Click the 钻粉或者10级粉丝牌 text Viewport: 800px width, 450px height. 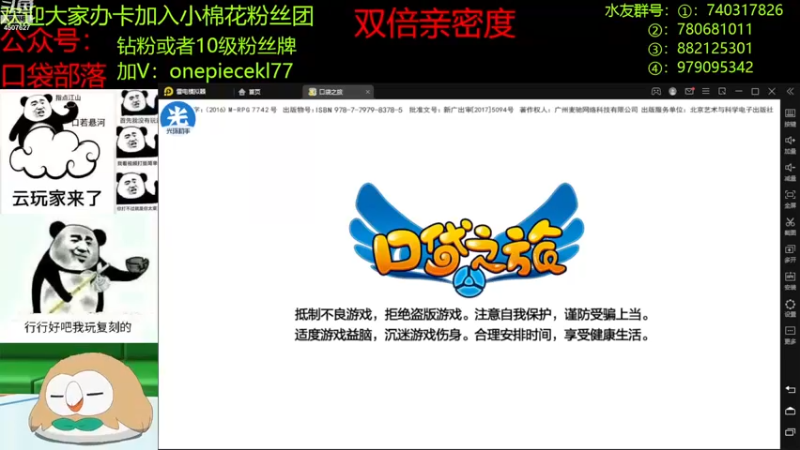[207, 46]
